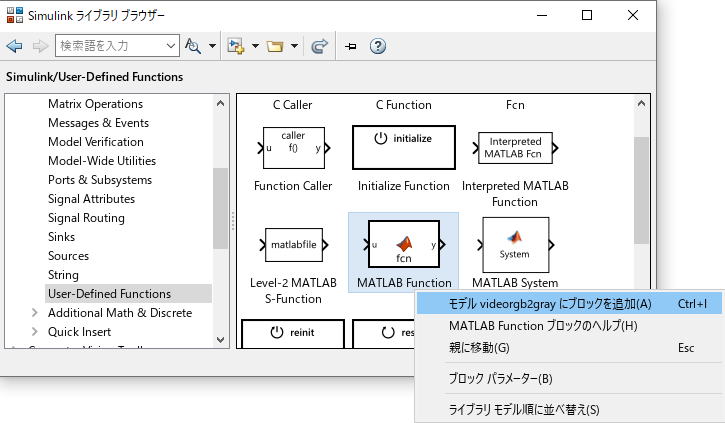Open the search field history dropdown
Image resolution: width=725 pixels, height=423 pixels.
[171, 46]
